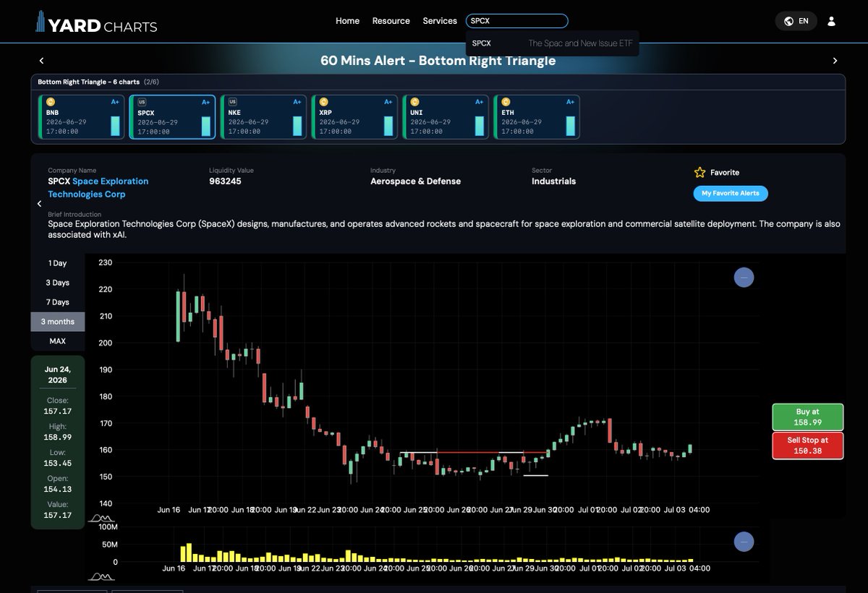The width and height of the screenshot is (868, 593).
Task: Switch chart range to MAX
Action: [x=58, y=341]
